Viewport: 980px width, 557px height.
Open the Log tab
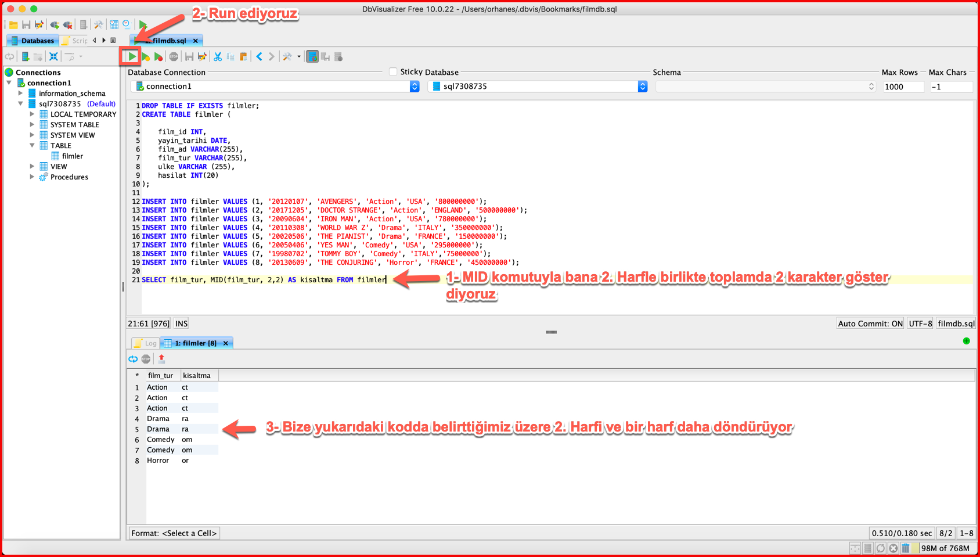pyautogui.click(x=146, y=343)
